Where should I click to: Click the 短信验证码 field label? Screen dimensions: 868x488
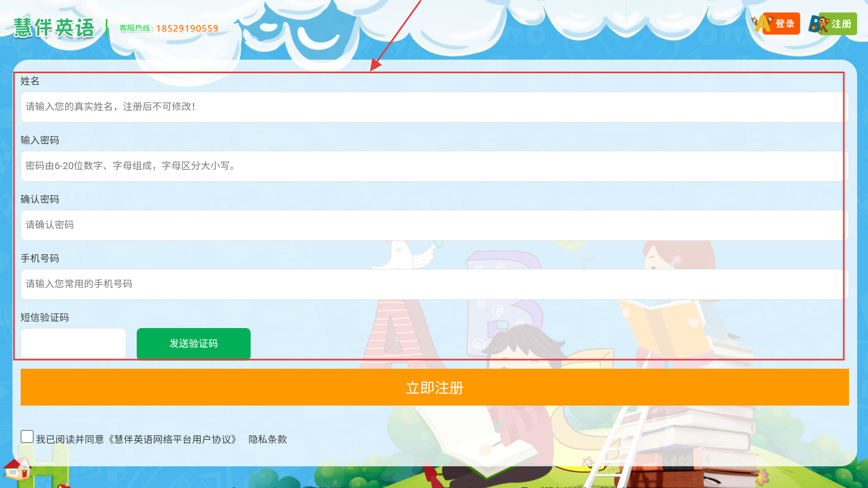tap(44, 317)
